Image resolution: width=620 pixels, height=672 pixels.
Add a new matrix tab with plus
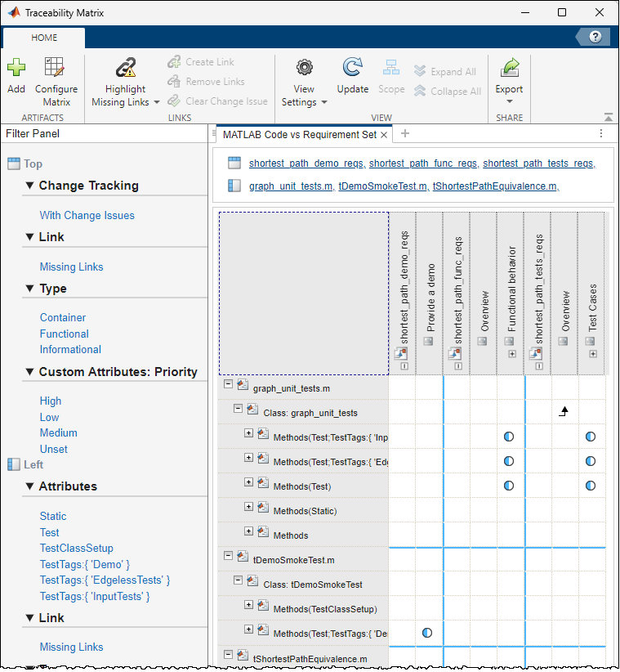[x=405, y=134]
